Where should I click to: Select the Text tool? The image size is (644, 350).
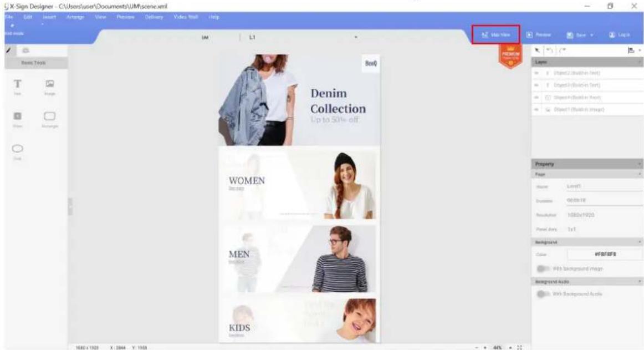tap(17, 87)
